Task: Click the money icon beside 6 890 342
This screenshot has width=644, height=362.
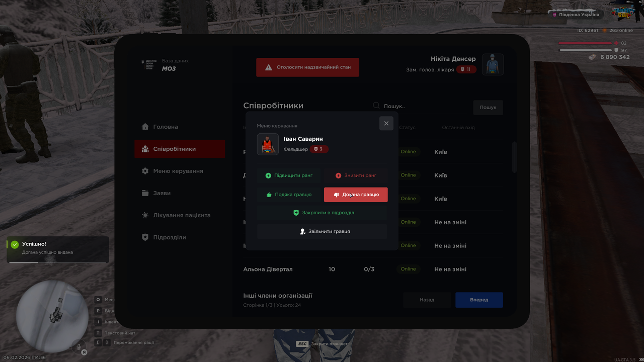Action: [x=593, y=57]
